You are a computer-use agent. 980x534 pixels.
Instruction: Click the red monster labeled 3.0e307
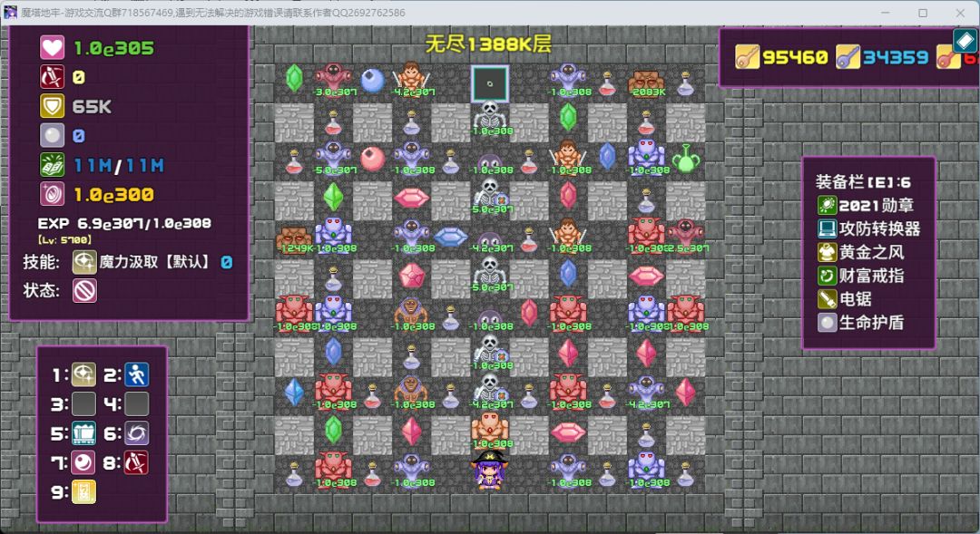pyautogui.click(x=333, y=81)
